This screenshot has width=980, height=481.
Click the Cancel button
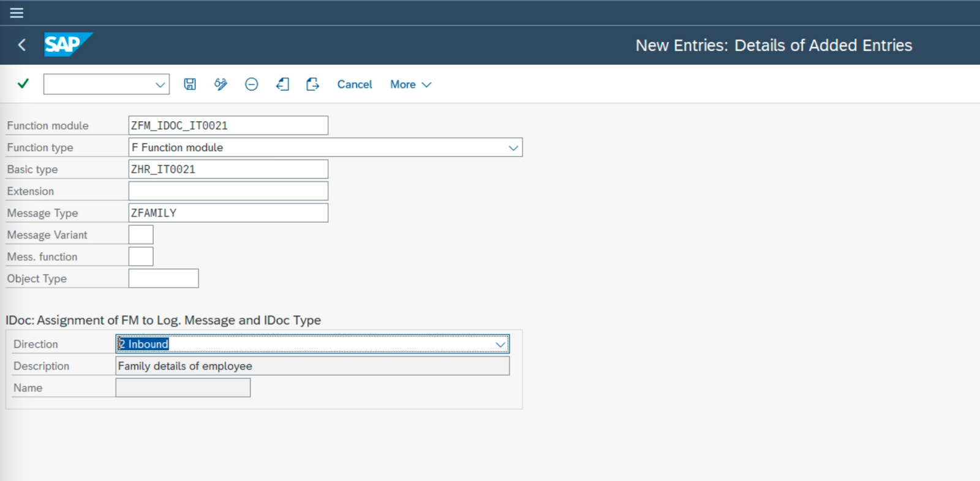click(355, 84)
